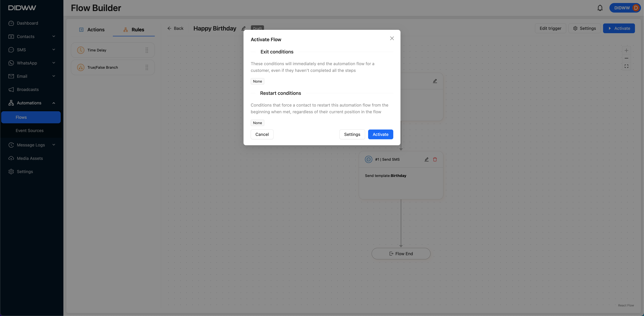Click the canvas zoom in plus icon
The image size is (644, 316).
tap(626, 50)
